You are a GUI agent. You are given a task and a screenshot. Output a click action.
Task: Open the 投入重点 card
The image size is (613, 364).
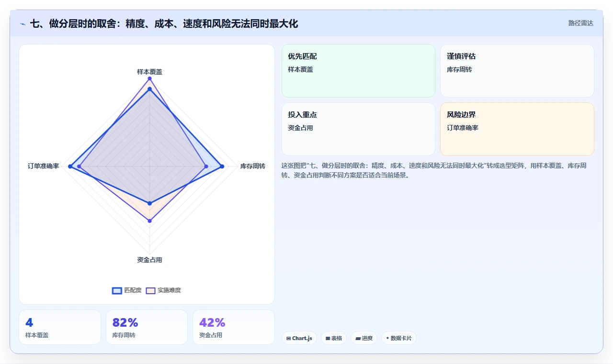coord(358,129)
